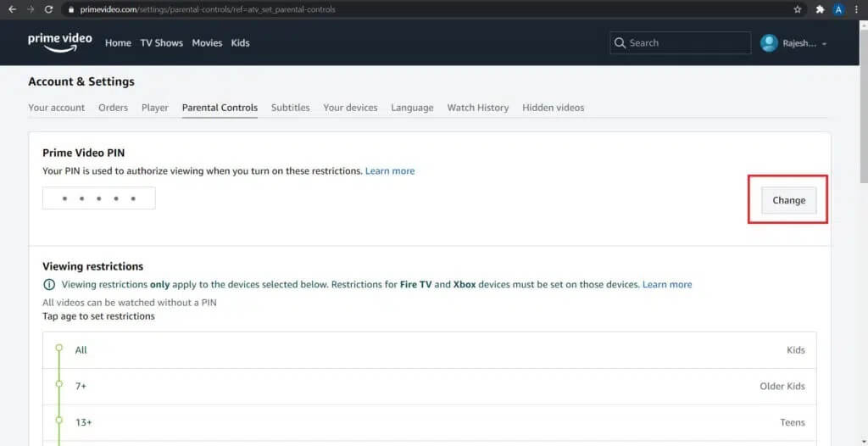Click the Teens label

point(793,423)
